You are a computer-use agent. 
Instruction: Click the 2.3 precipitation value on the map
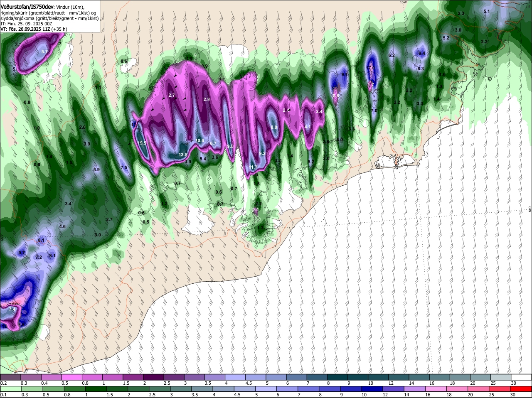(461, 14)
